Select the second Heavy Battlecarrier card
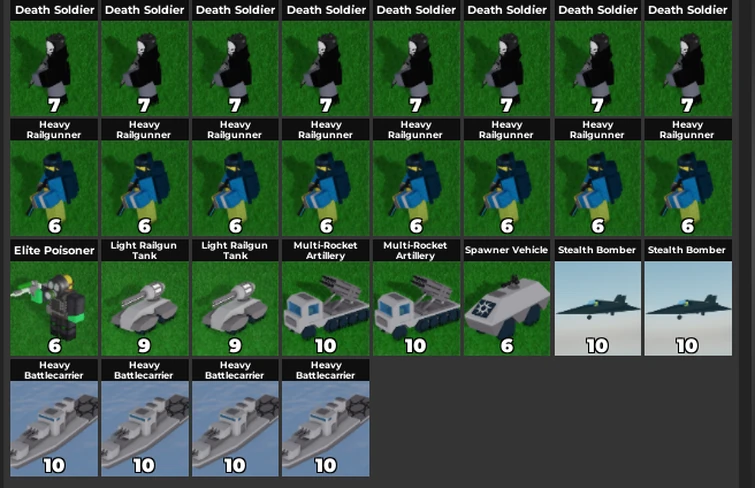 point(144,418)
